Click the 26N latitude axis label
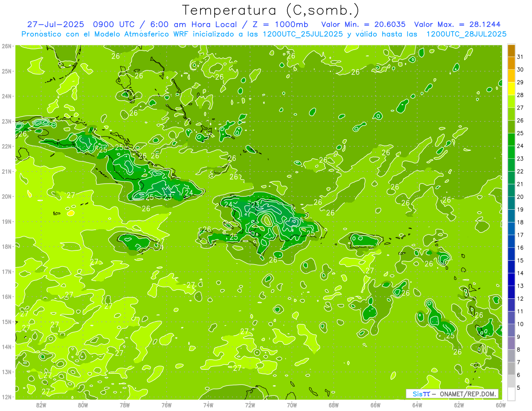Screen dimensions: 532x411 coord(7,46)
